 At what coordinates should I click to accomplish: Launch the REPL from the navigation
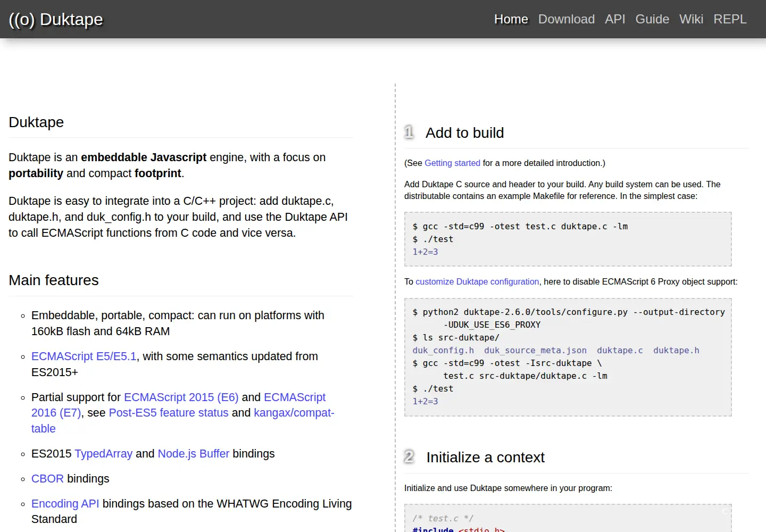click(x=730, y=19)
